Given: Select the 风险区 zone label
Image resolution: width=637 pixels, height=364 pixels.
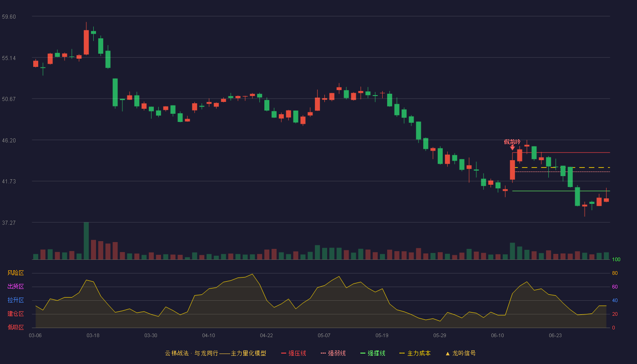Looking at the screenshot, I should pyautogui.click(x=15, y=273).
